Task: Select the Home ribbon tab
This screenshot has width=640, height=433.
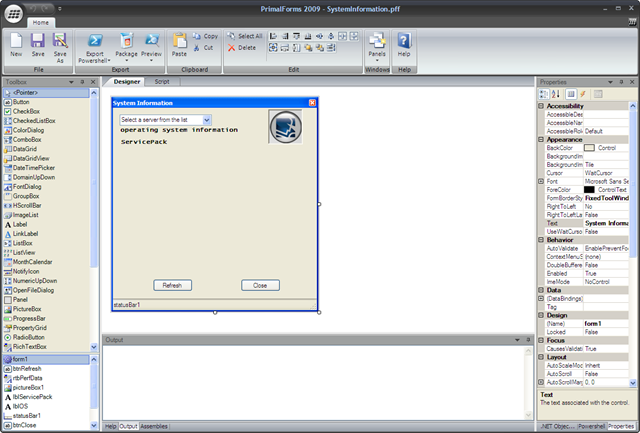Action: click(40, 22)
